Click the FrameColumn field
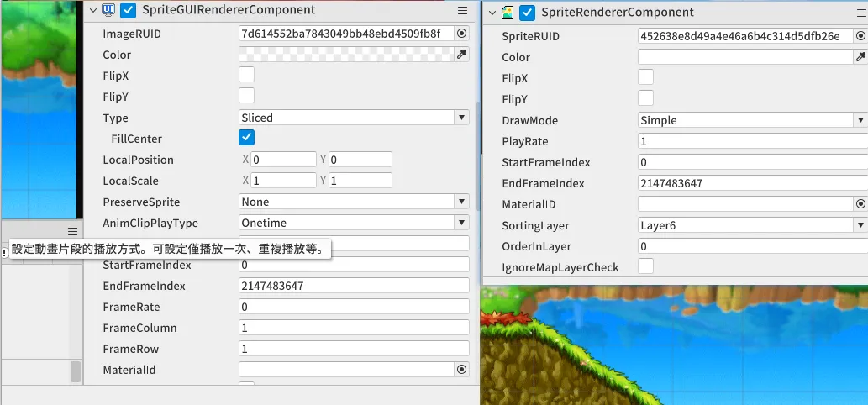This screenshot has width=868, height=405. tap(355, 328)
